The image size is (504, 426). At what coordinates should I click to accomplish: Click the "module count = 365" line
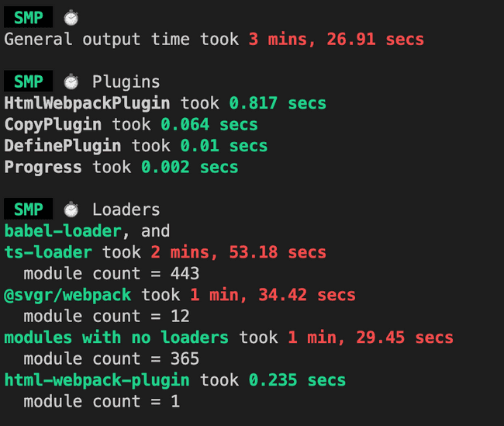tap(112, 359)
